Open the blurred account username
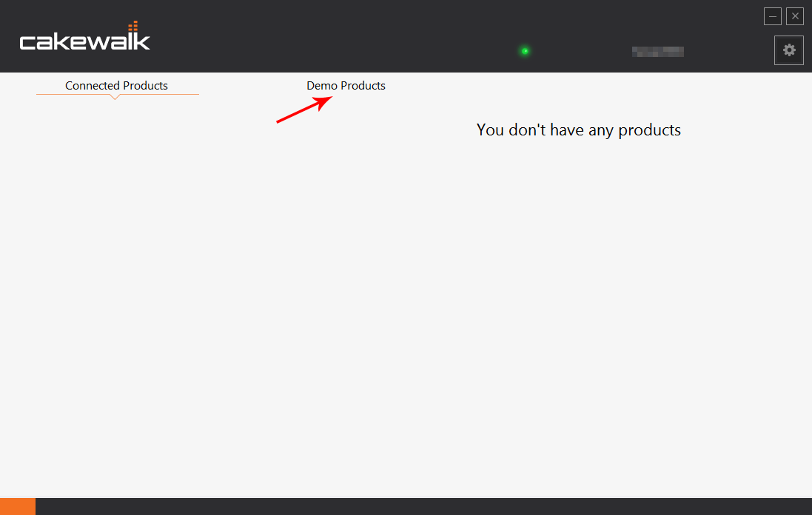This screenshot has width=812, height=515. click(657, 51)
